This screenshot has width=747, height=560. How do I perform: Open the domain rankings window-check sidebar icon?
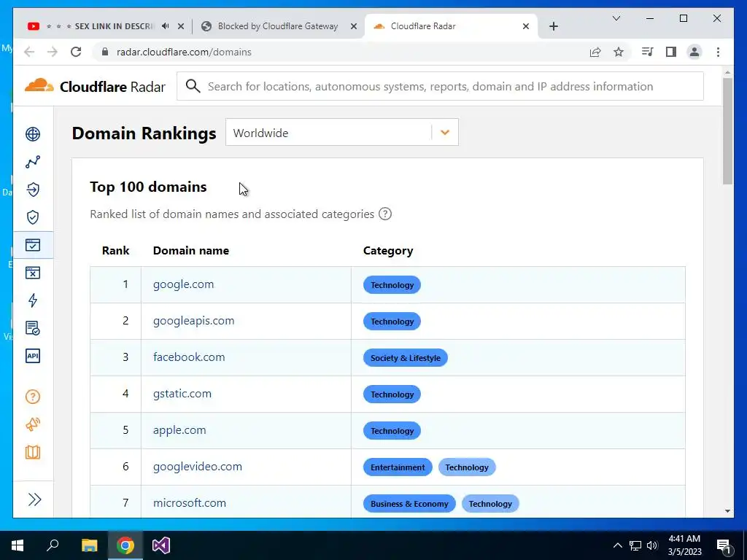tap(33, 245)
